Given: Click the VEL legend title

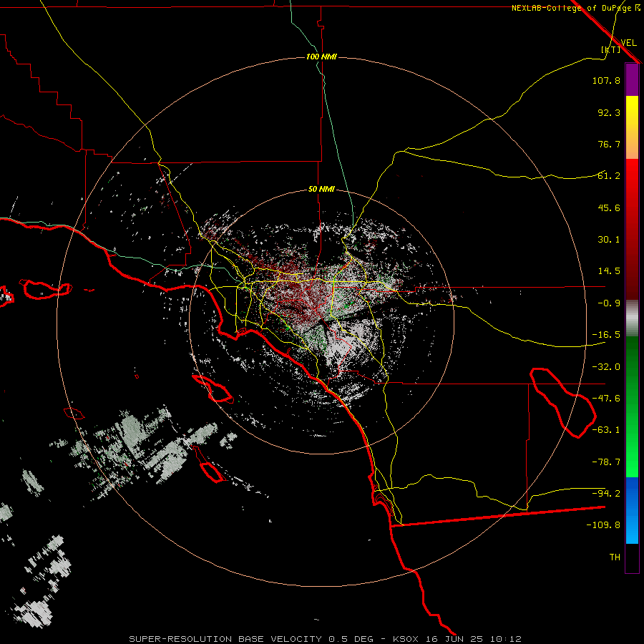Looking at the screenshot, I should click(628, 43).
